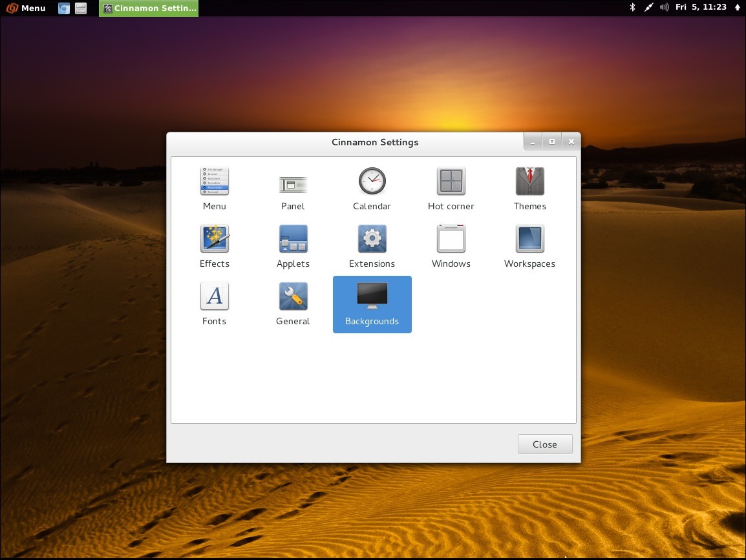The image size is (746, 560).
Task: Open the Workspaces settings icon
Action: coord(530,238)
